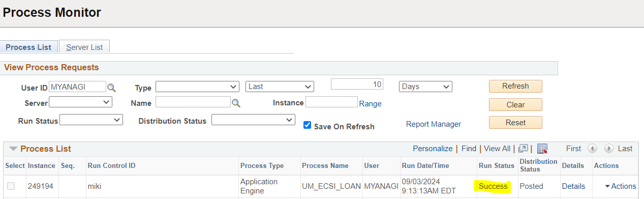Collapse the Process List section triangle
The height and width of the screenshot is (199, 644).
(x=13, y=149)
